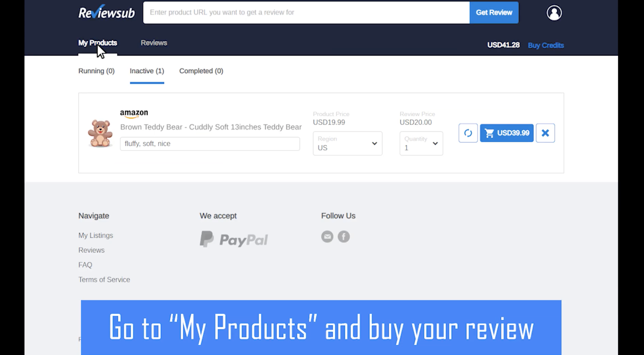The image size is (644, 355).
Task: Open the user profile avatar icon
Action: (554, 13)
